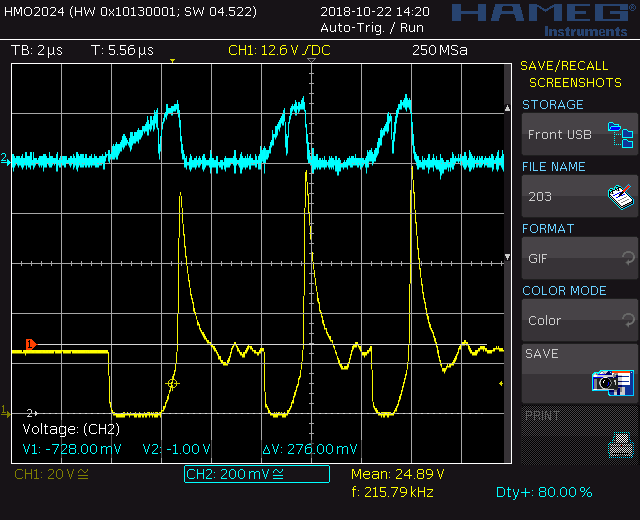Click the small cursor 2 arrow marker in grid
The width and height of the screenshot is (640, 520).
(32, 413)
